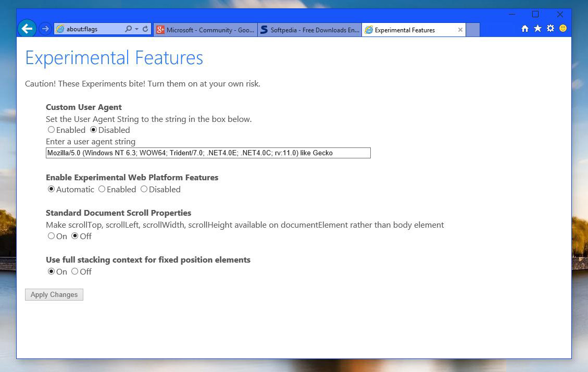Turn On Standard Document Scroll Properties
The image size is (588, 372).
[x=51, y=236]
